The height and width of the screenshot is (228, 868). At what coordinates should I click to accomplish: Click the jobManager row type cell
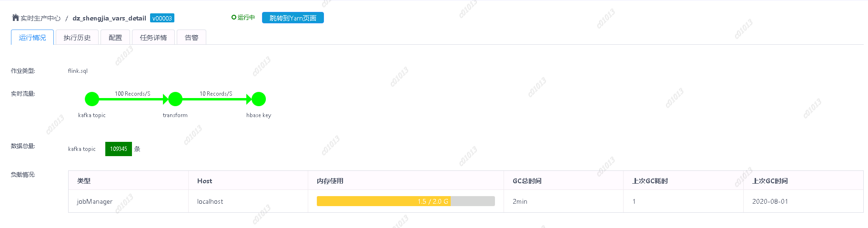tap(95, 201)
